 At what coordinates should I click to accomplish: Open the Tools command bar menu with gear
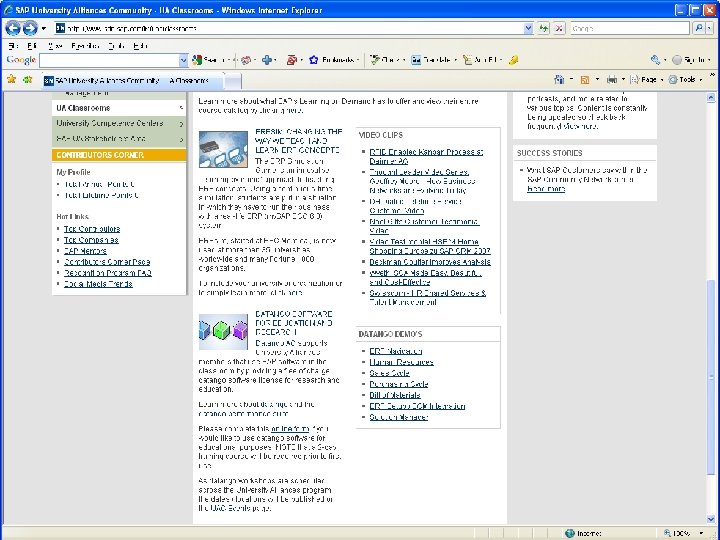pos(683,79)
